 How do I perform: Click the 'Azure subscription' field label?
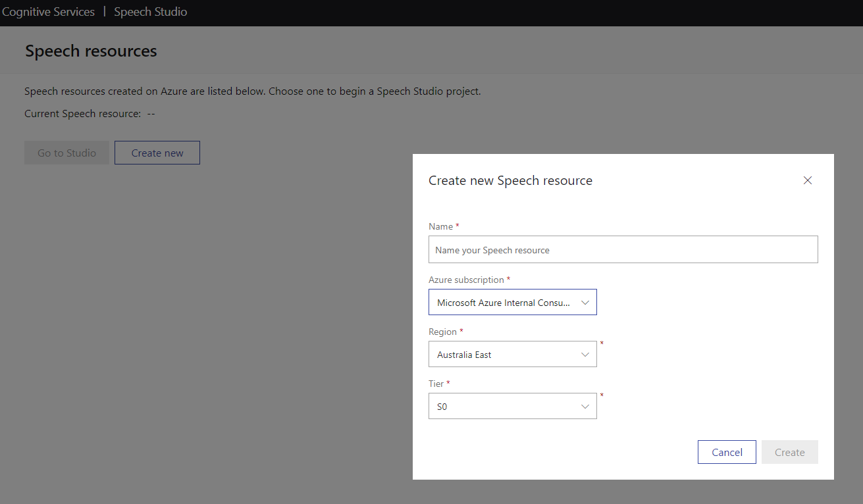click(x=466, y=280)
